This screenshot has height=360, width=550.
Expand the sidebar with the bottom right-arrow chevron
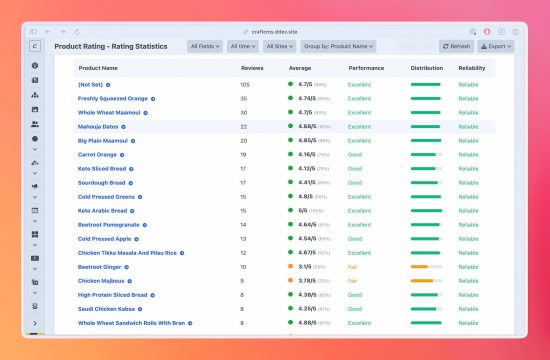coord(35,323)
